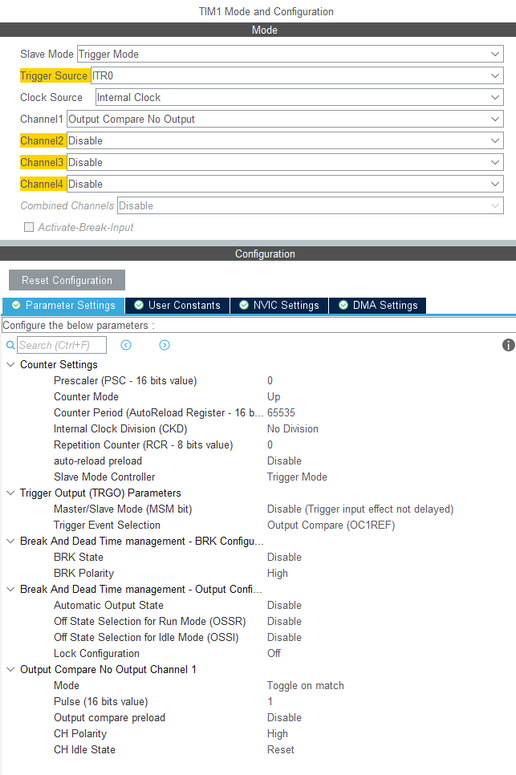Click the OSSI Disable value
Image resolution: width=516 pixels, height=775 pixels.
click(x=284, y=638)
